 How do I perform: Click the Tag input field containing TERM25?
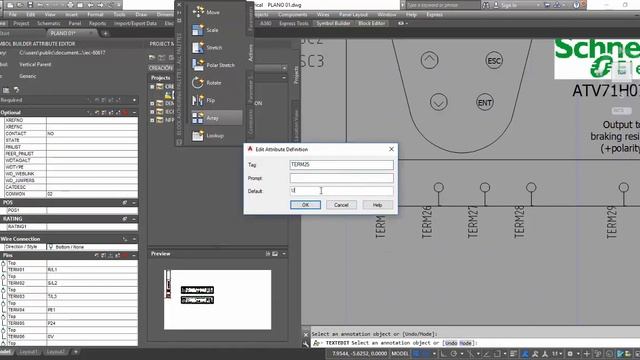pyautogui.click(x=342, y=164)
